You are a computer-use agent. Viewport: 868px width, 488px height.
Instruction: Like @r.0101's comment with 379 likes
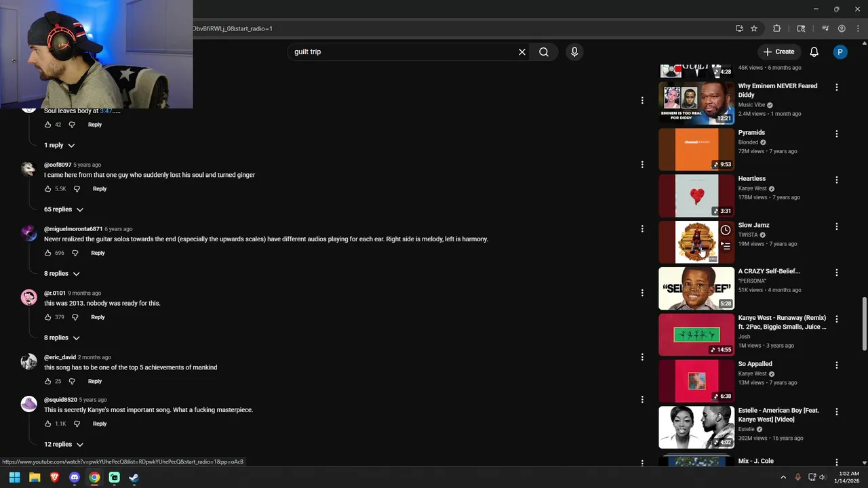(x=47, y=317)
